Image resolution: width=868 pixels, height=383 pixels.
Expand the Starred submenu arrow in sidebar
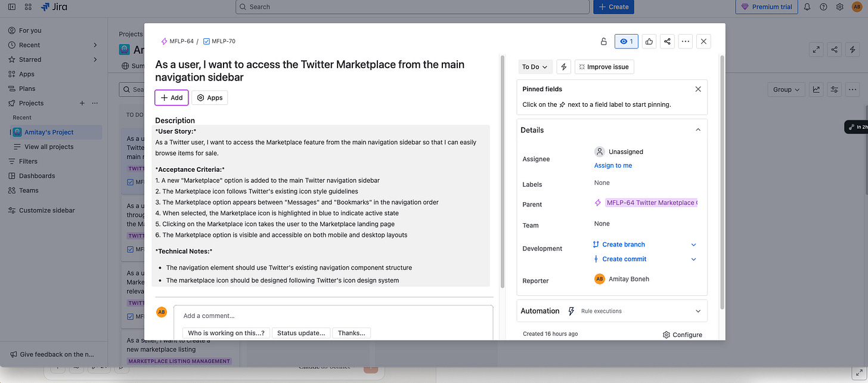tap(95, 60)
